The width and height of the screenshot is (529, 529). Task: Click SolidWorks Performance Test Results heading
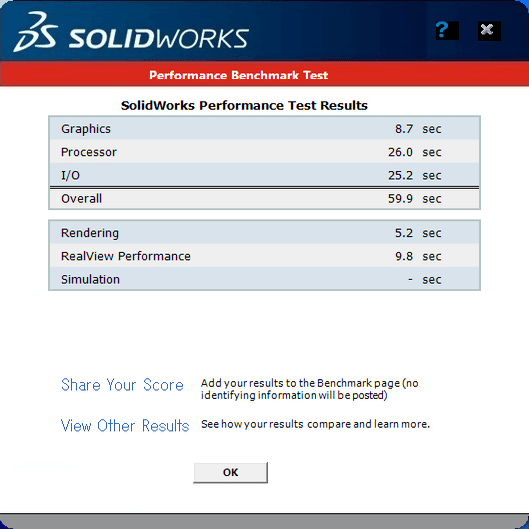click(x=244, y=105)
